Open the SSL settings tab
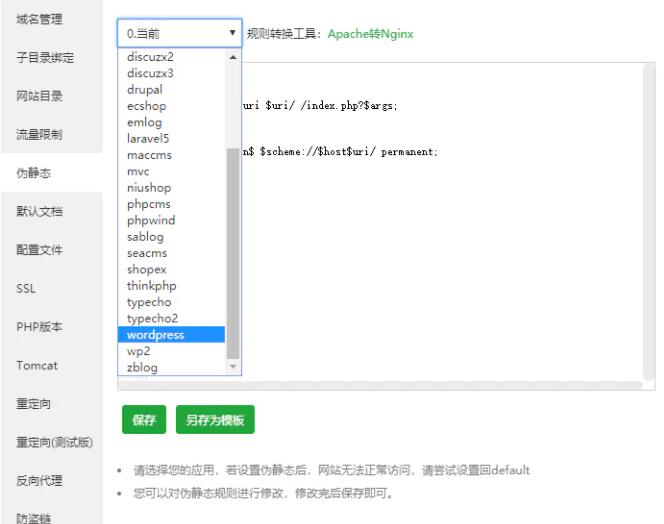 26,289
